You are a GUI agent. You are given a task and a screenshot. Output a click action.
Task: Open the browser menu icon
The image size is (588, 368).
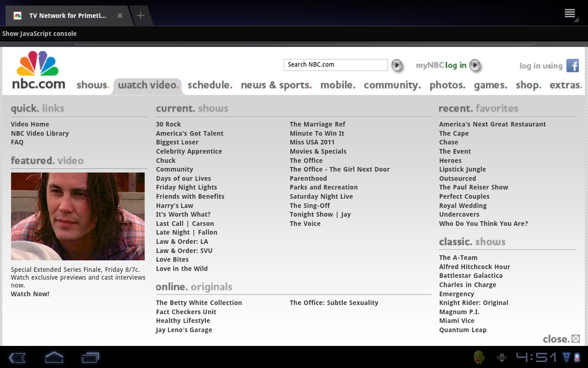[570, 13]
